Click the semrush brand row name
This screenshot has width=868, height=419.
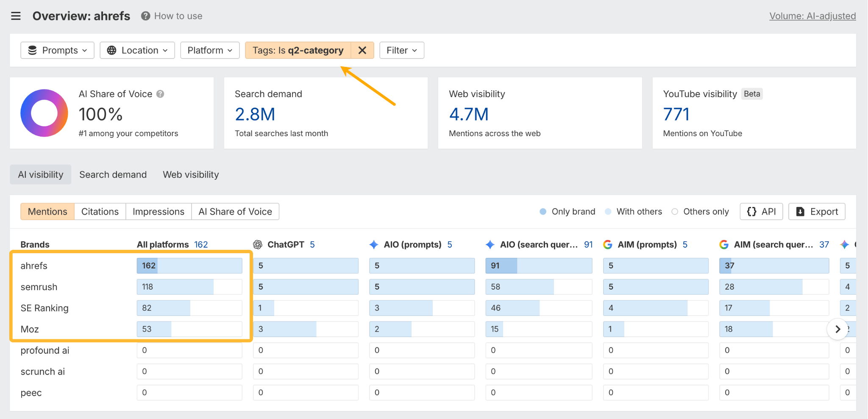(x=39, y=287)
